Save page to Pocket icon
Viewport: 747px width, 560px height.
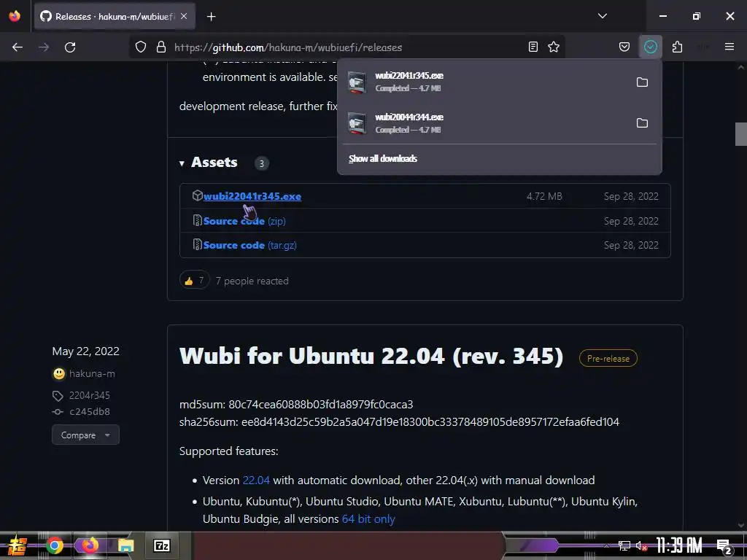[624, 47]
